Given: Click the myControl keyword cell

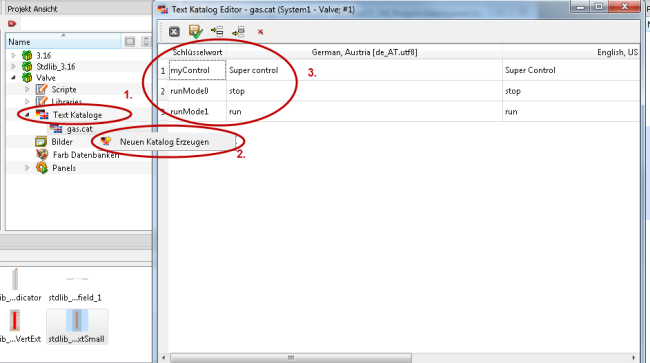Looking at the screenshot, I should coord(197,70).
